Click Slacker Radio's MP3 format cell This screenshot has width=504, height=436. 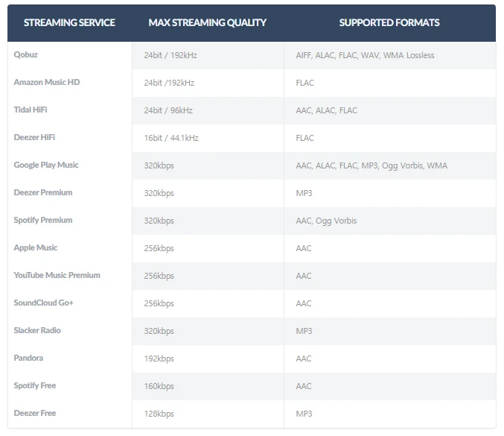(304, 331)
